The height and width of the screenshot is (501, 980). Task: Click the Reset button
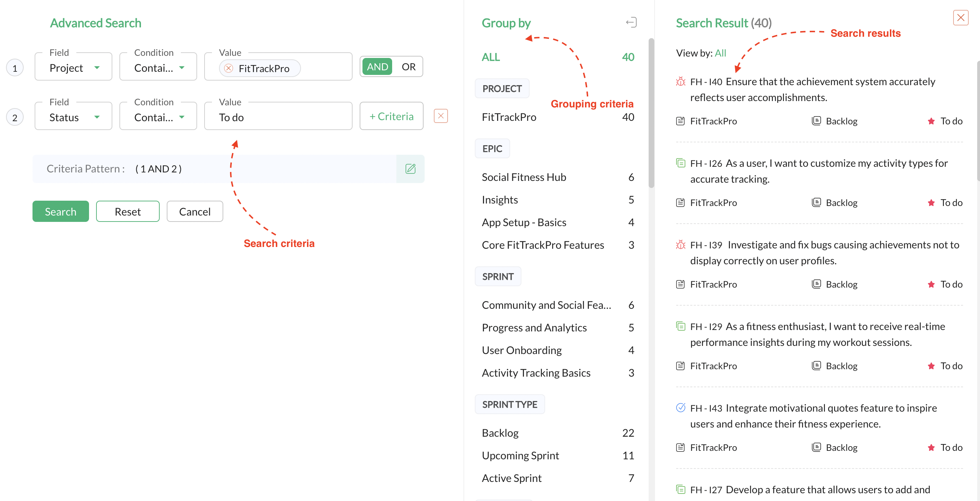pos(128,212)
